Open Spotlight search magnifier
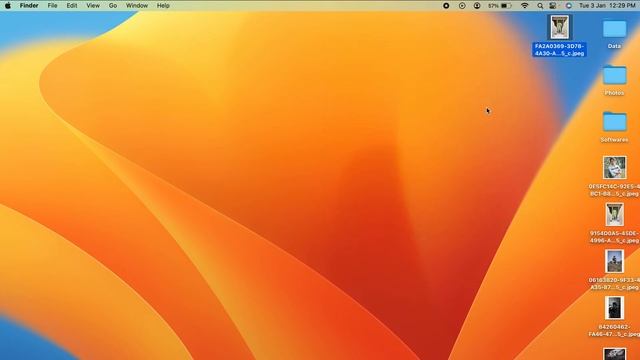The width and height of the screenshot is (640, 360). (540, 6)
